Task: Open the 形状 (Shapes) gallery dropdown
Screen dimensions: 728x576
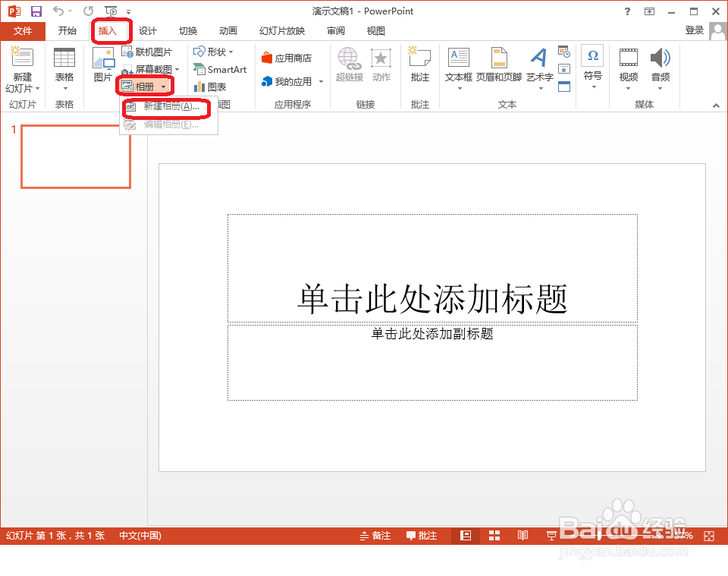Action: click(214, 52)
